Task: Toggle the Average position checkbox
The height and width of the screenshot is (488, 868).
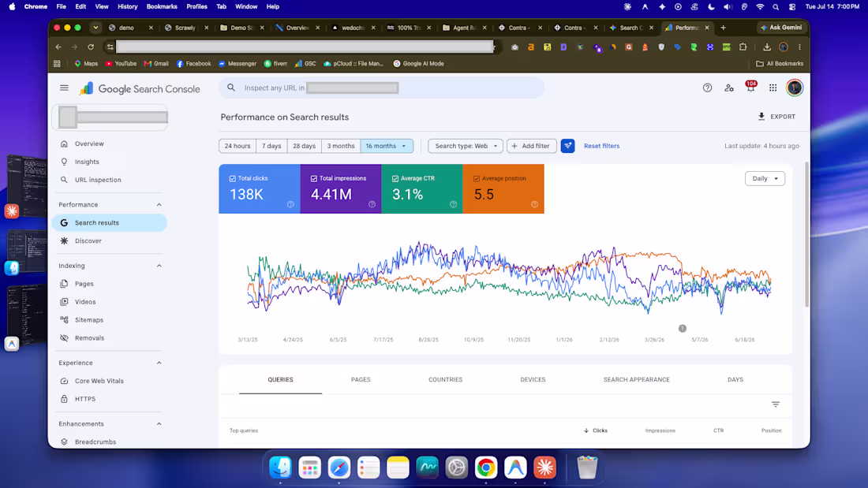Action: coord(477,179)
